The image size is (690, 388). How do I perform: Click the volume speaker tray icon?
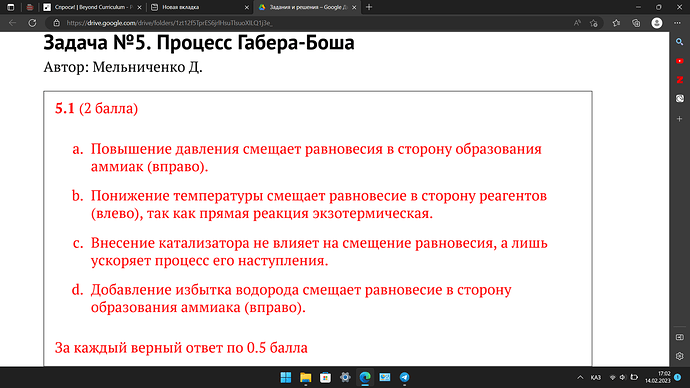coord(622,377)
